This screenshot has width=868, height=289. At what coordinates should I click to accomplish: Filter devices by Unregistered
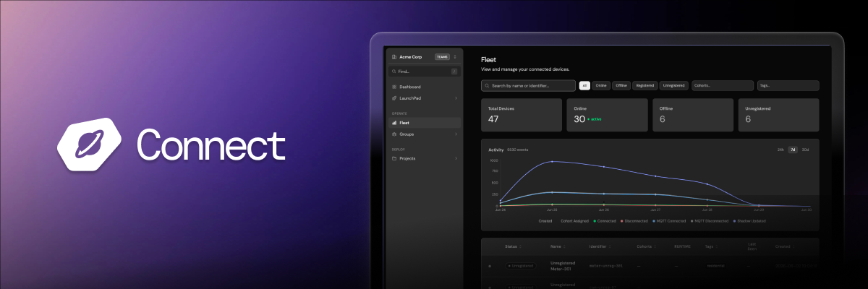tap(673, 85)
